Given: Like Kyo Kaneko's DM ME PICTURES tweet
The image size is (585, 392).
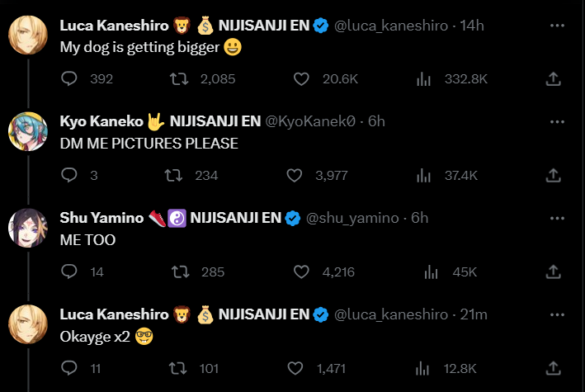Looking at the screenshot, I should pyautogui.click(x=295, y=175).
